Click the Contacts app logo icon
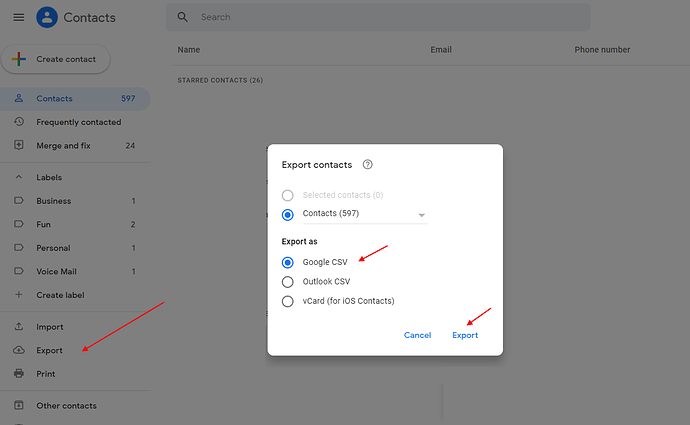 (47, 18)
